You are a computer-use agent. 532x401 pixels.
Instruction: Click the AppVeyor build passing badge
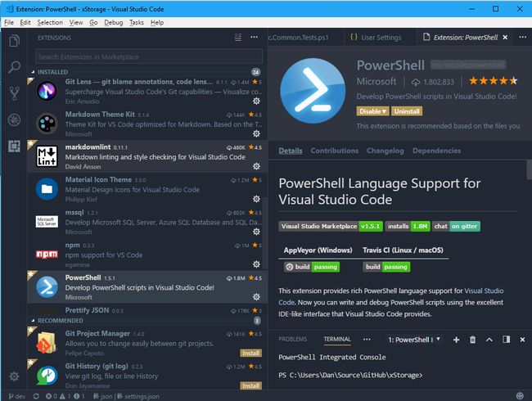click(x=312, y=267)
